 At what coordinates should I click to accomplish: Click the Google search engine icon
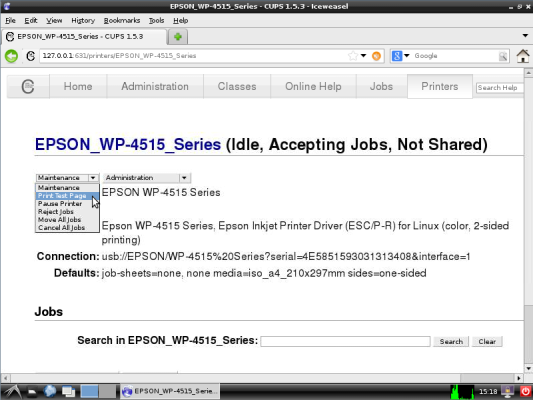pos(397,56)
